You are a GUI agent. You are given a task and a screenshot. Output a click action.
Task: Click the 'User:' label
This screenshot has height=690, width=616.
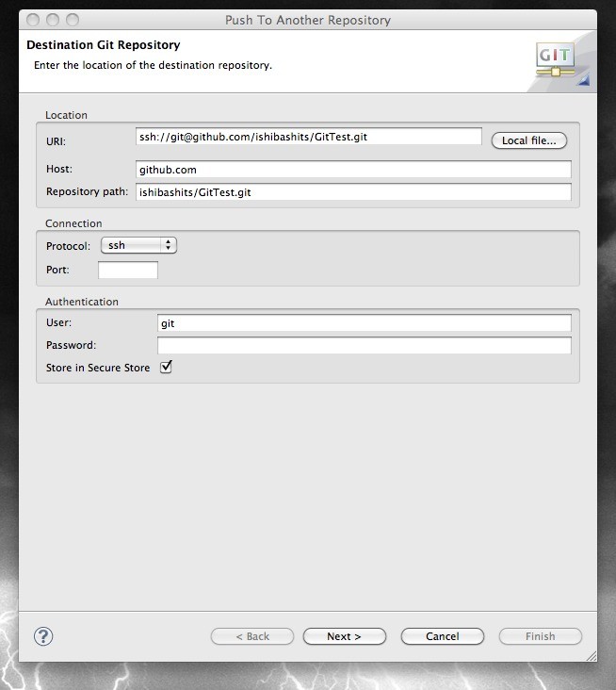(59, 322)
